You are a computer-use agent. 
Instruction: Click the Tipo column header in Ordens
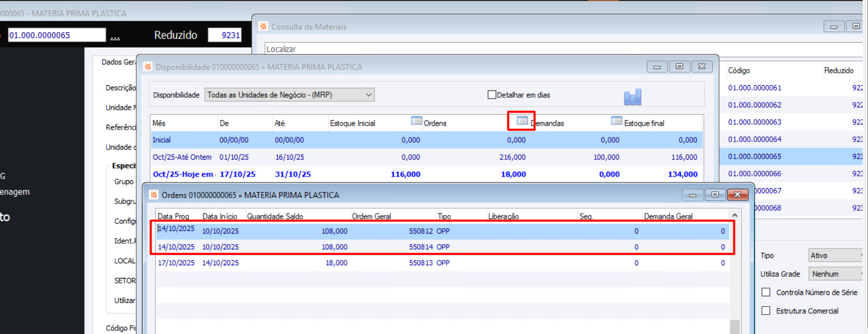tap(445, 216)
